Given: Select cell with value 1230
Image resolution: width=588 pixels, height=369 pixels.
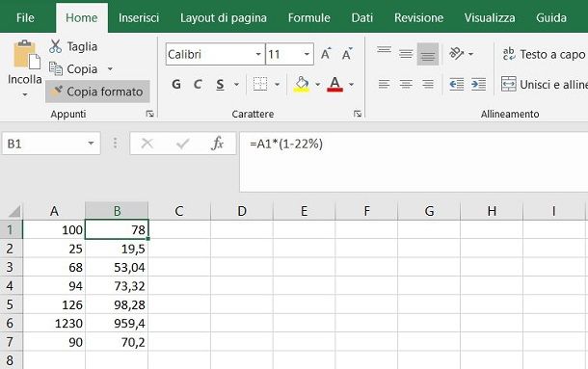Looking at the screenshot, I should pos(54,324).
